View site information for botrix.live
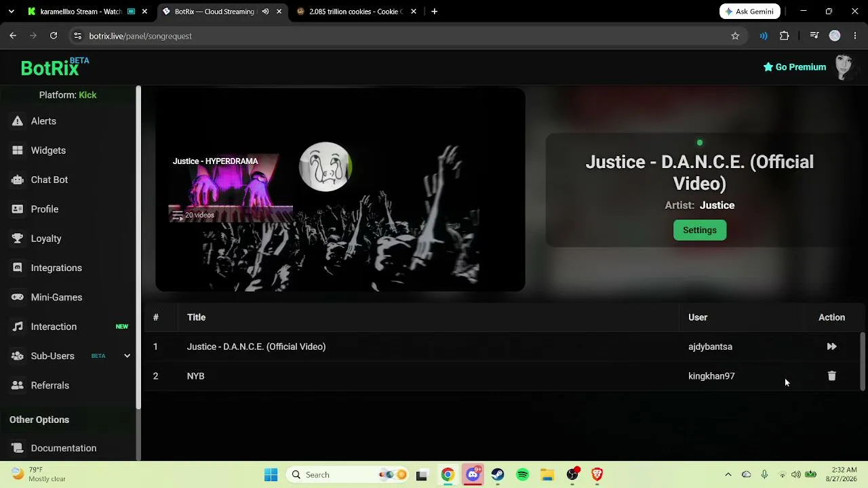This screenshot has width=868, height=488. tap(77, 36)
